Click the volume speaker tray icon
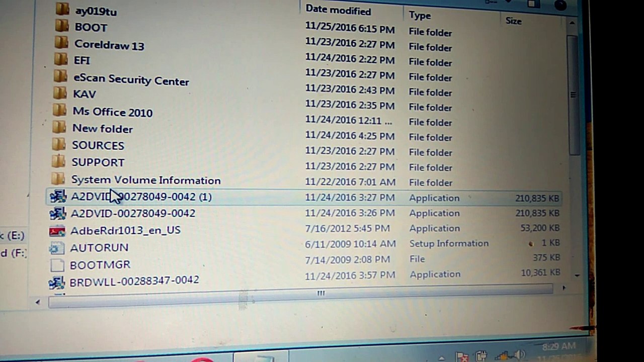The image size is (644, 362). tap(519, 355)
